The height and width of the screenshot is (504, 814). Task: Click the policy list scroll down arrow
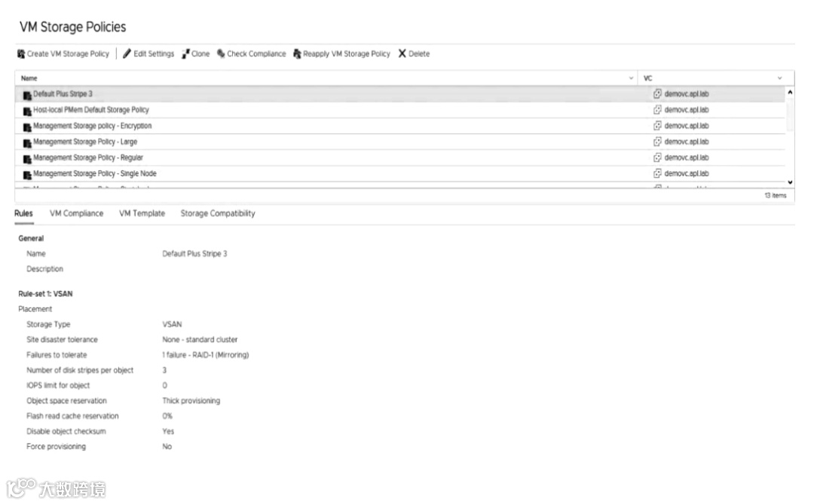coord(790,182)
